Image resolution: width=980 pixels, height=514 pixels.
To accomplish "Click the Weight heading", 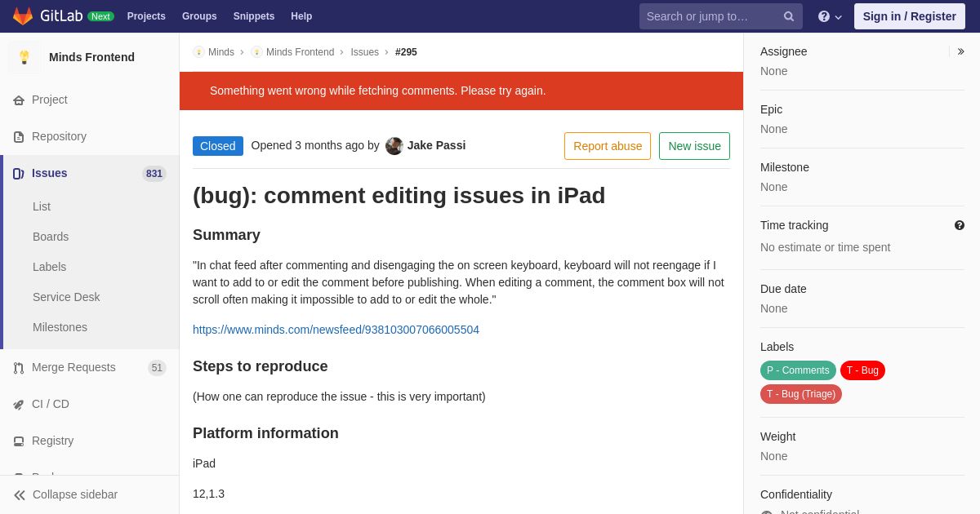I will [x=777, y=436].
